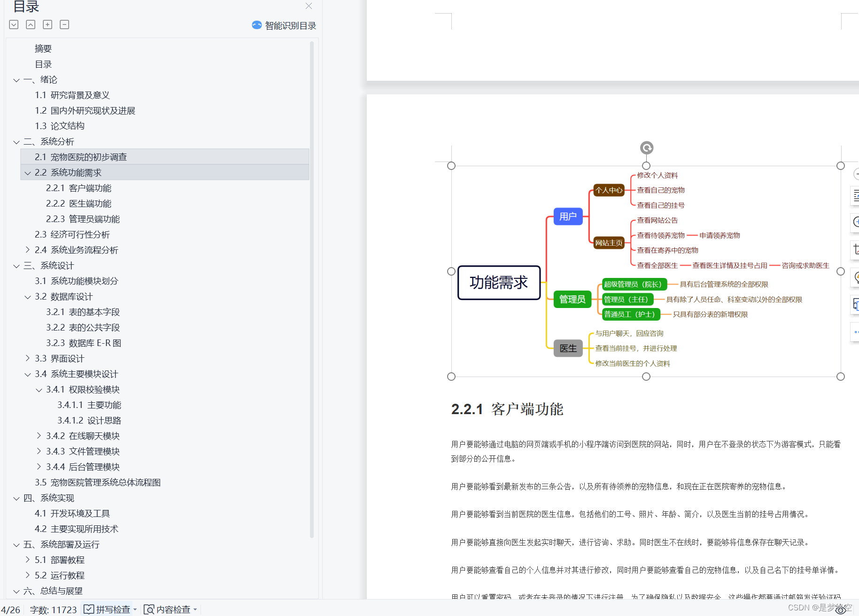
Task: Open the 内容检查 dropdown arrow
Action: pyautogui.click(x=195, y=609)
